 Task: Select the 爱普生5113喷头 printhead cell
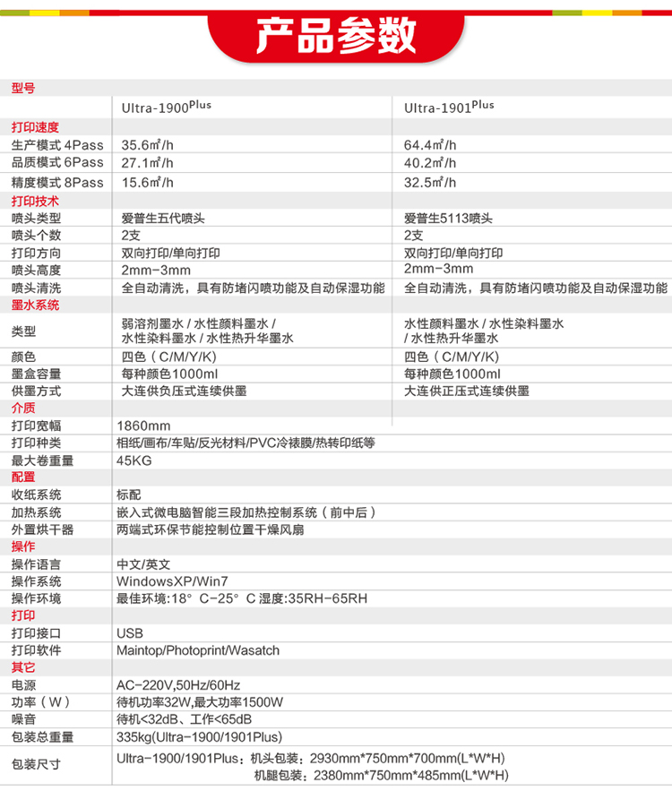click(448, 219)
